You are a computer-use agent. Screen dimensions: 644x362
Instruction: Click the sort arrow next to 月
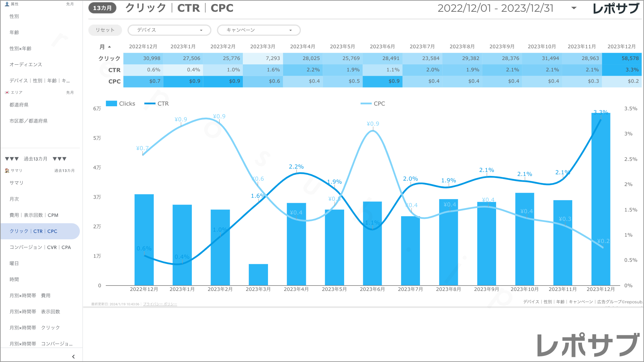click(109, 47)
